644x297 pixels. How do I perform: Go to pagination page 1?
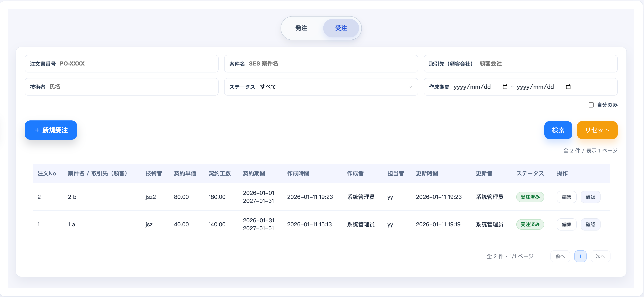(580, 256)
